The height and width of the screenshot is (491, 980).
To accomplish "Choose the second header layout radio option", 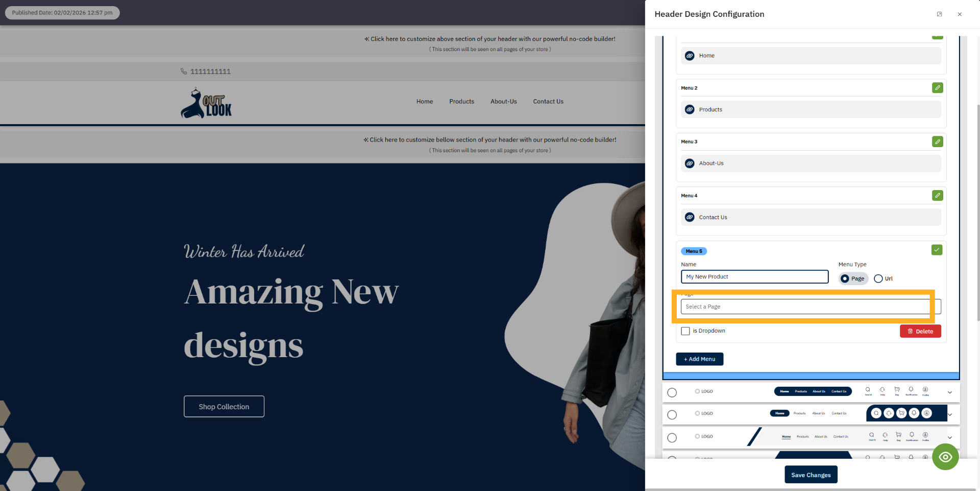I will click(x=672, y=414).
